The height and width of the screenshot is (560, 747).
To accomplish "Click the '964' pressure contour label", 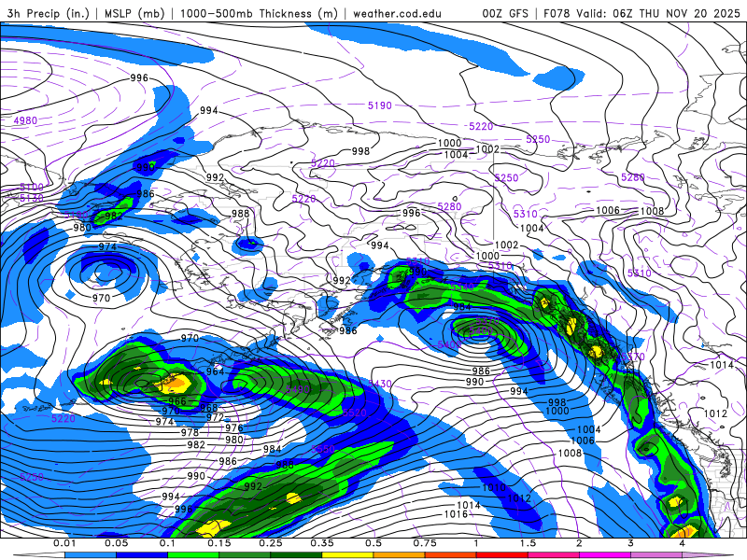I will click(x=215, y=371).
